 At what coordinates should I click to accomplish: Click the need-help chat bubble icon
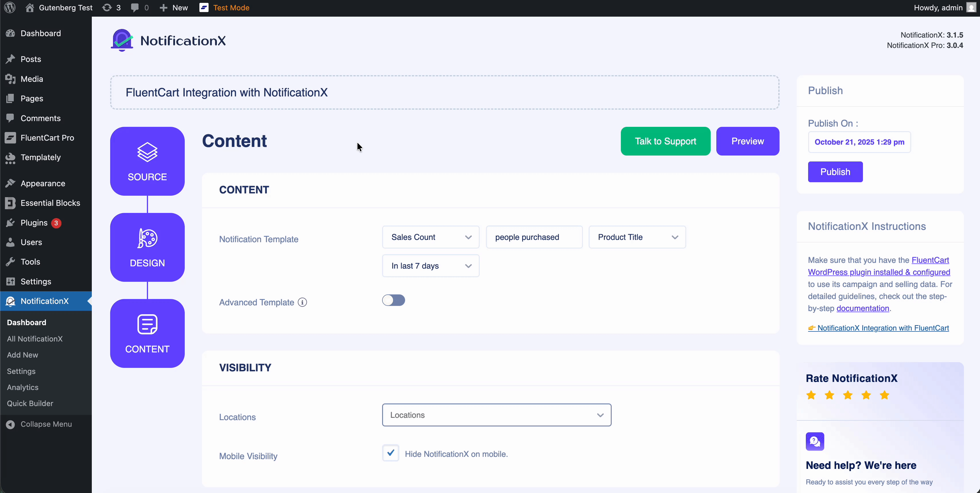pos(815,441)
